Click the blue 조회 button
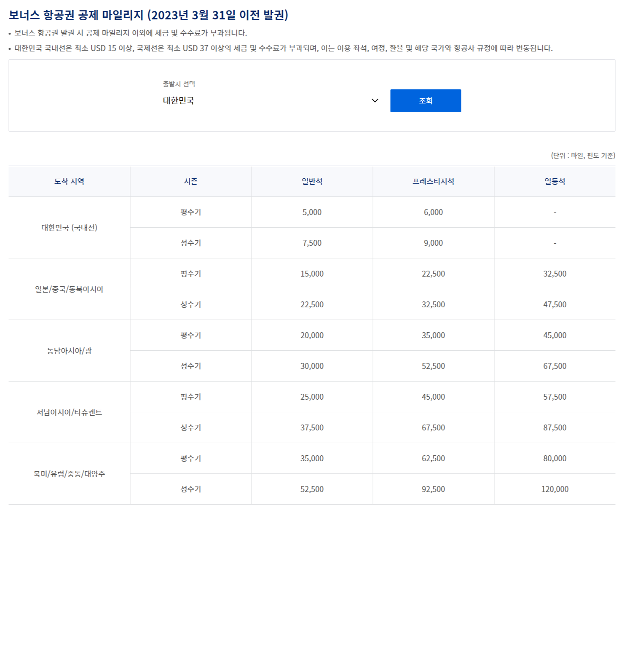The height and width of the screenshot is (672, 627). (x=426, y=101)
